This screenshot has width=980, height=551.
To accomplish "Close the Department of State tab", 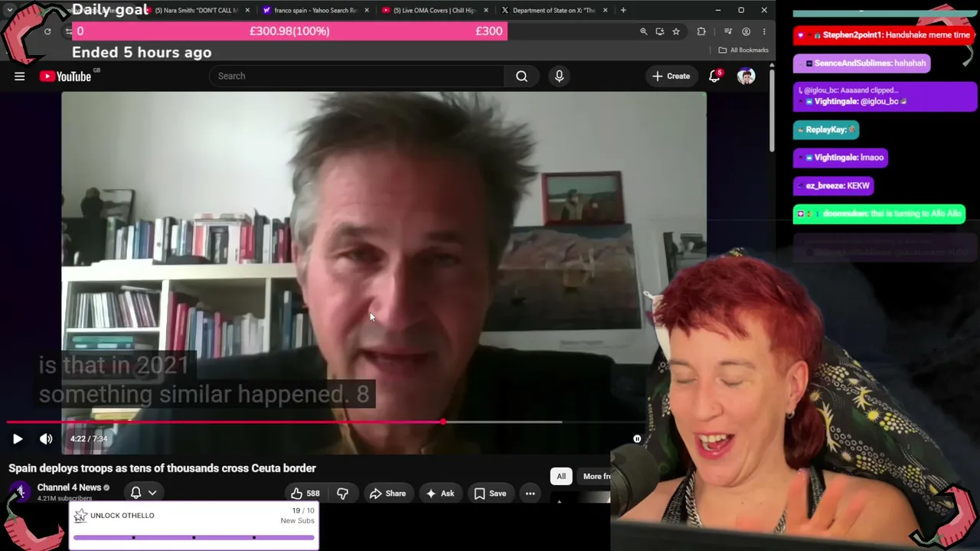I will pos(605,10).
